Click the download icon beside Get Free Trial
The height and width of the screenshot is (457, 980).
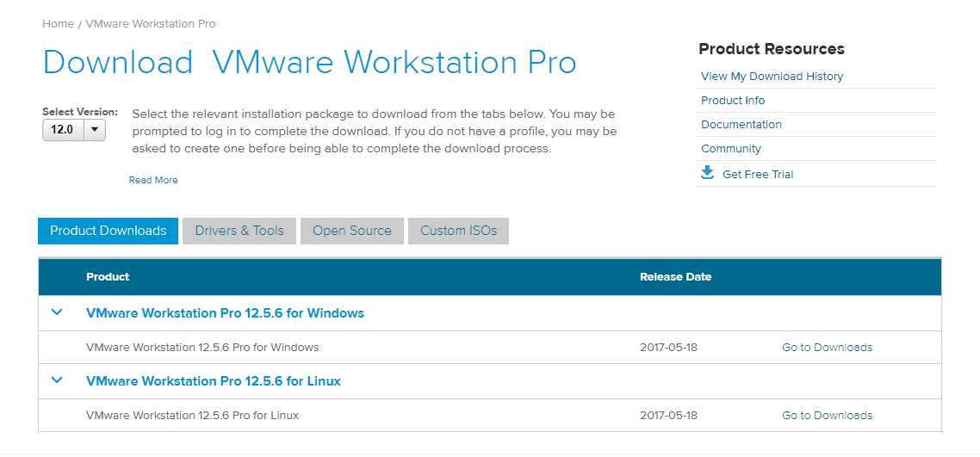707,173
